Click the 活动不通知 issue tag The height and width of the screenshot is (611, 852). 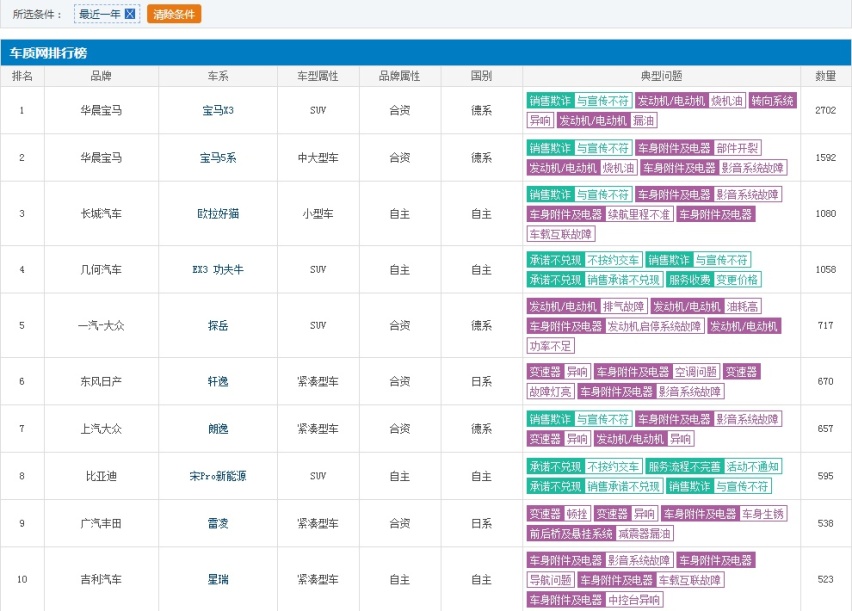753,466
